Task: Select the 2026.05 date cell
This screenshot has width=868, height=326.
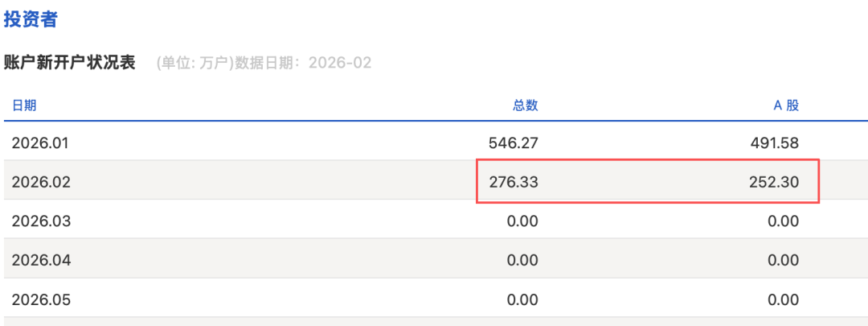Action: pos(42,300)
